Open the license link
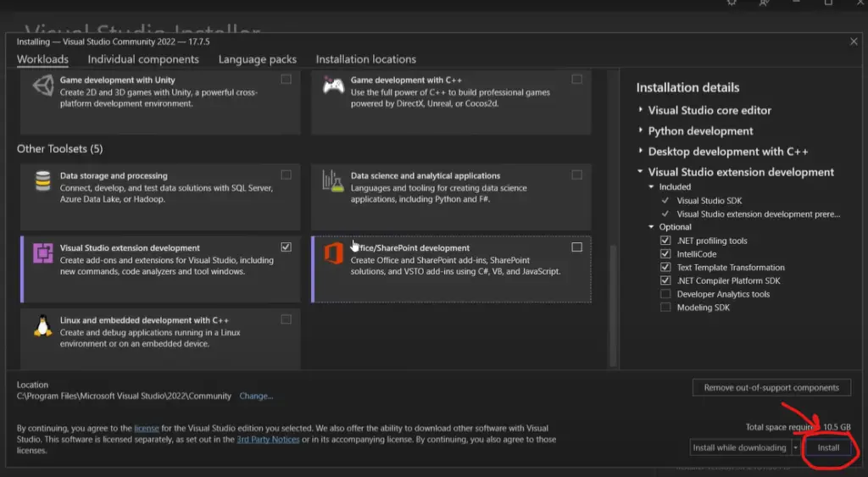This screenshot has height=477, width=868. (147, 429)
